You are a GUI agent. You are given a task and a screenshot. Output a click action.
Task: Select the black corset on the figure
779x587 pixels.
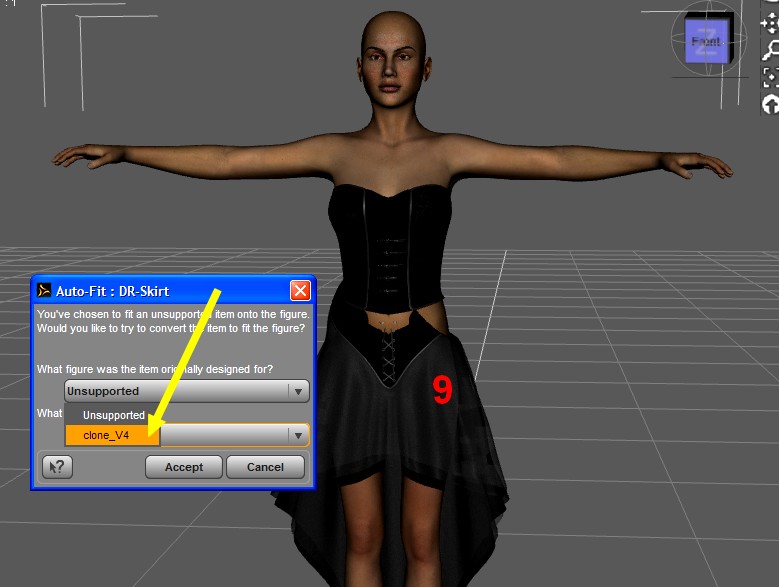tap(390, 248)
